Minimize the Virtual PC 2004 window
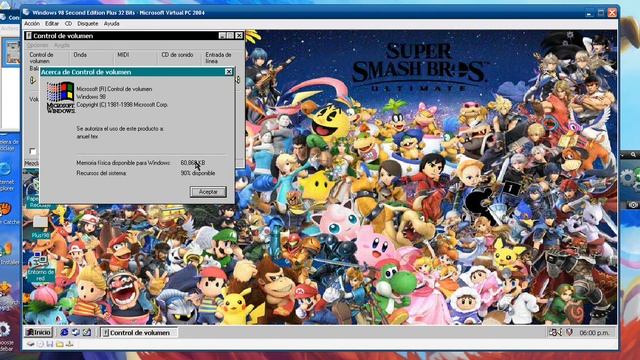 tap(589, 13)
